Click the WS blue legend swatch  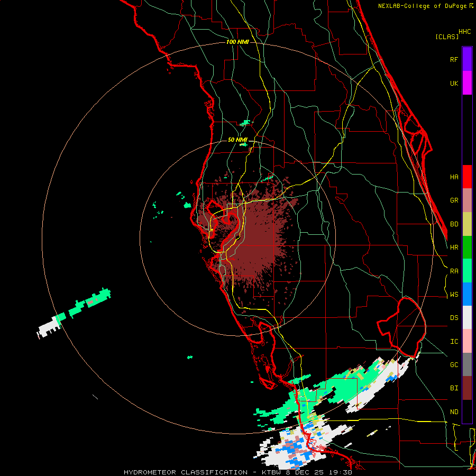[x=467, y=294]
